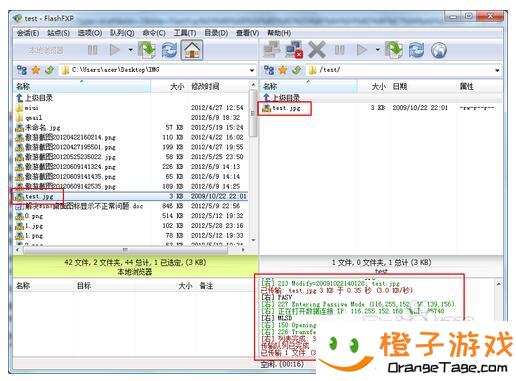Refresh the local file pane
The width and height of the screenshot is (516, 381).
coord(169,50)
